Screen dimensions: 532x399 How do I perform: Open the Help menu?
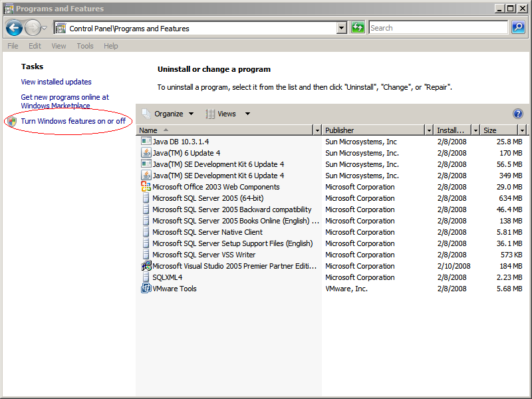pyautogui.click(x=111, y=46)
